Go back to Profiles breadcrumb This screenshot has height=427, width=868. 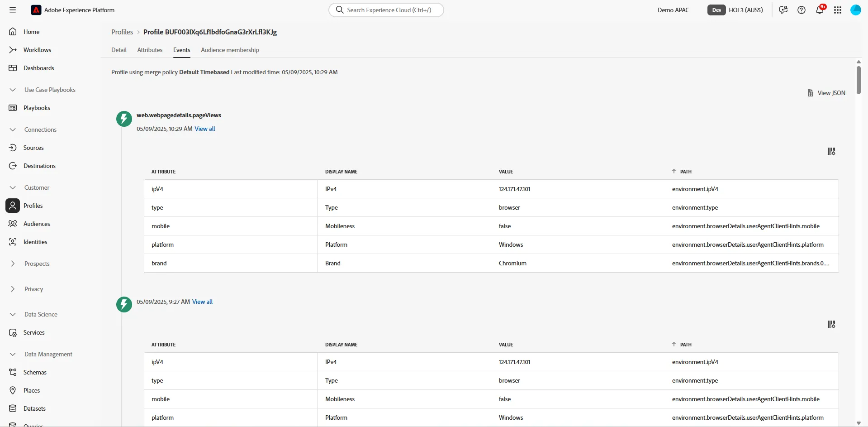point(122,32)
